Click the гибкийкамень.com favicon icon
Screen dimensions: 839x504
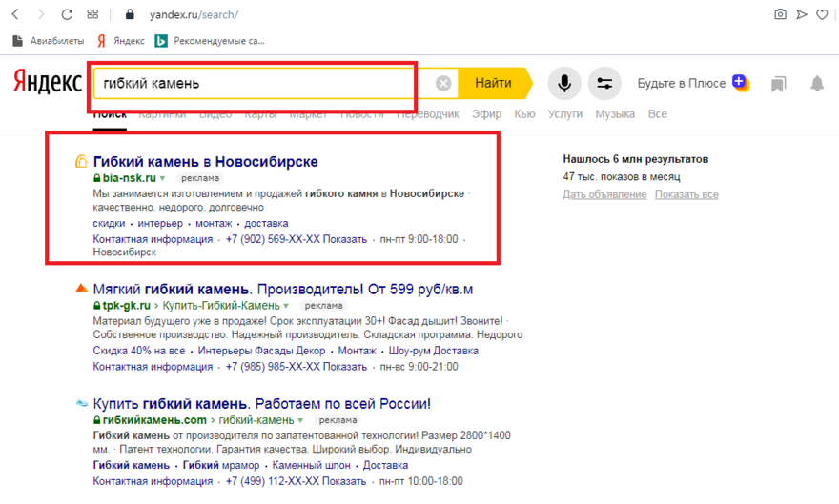coord(81,403)
